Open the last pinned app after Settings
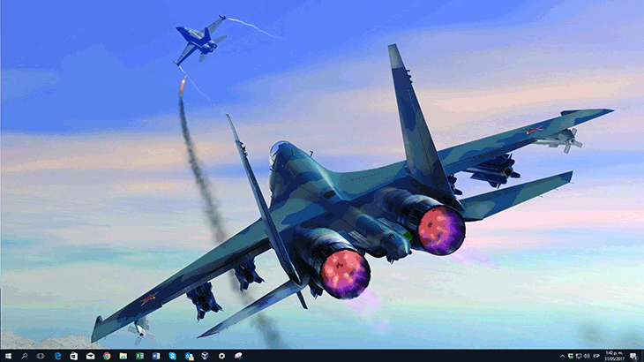This screenshot has width=644, height=362. [x=238, y=356]
